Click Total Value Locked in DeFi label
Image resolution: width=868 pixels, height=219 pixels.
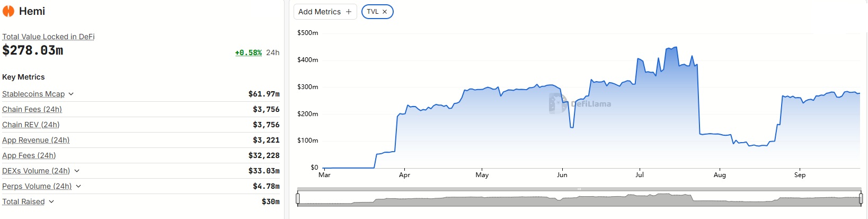[48, 37]
